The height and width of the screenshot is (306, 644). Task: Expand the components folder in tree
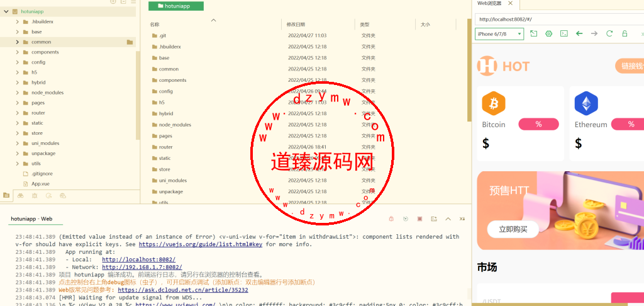point(17,52)
